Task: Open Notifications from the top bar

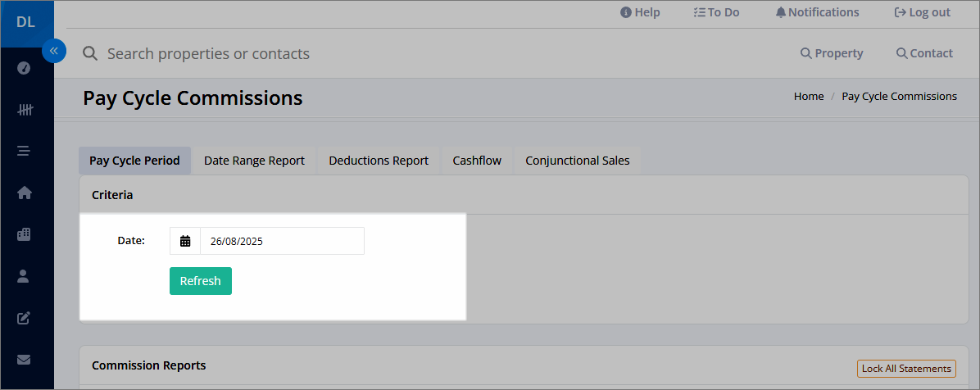Action: (818, 12)
